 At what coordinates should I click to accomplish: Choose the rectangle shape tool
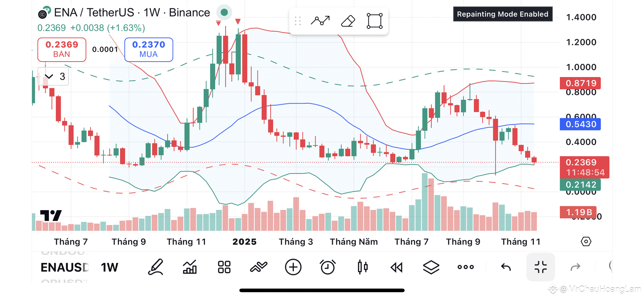coord(374,21)
